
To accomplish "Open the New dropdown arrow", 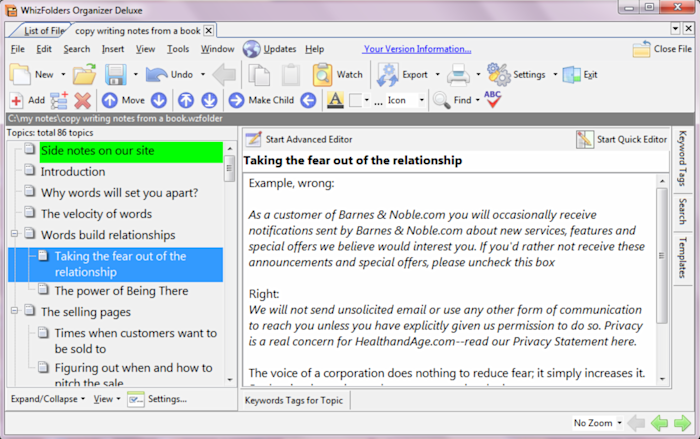I will (x=63, y=75).
